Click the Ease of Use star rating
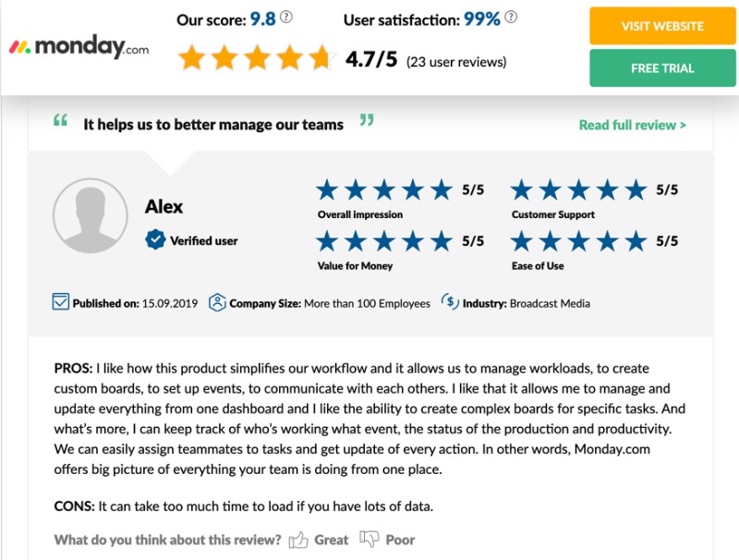 (579, 241)
